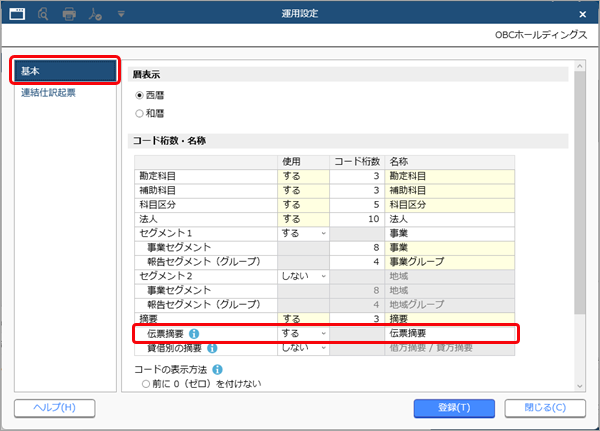Click コード桁数 column header
600x431 pixels.
click(357, 162)
